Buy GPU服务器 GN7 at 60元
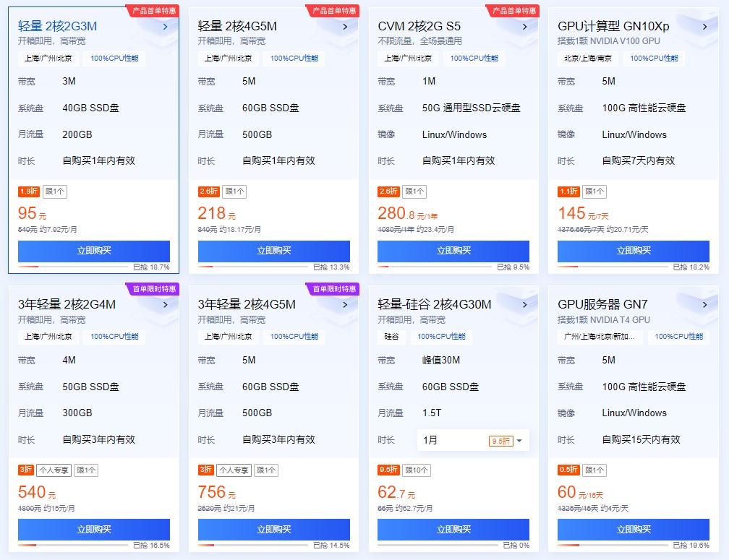The height and width of the screenshot is (560, 729). pyautogui.click(x=634, y=530)
